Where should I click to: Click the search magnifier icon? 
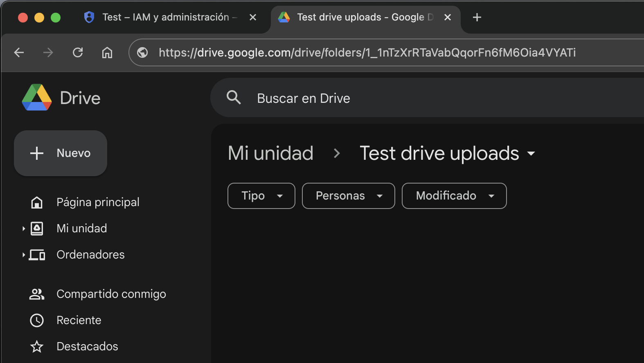coord(234,98)
